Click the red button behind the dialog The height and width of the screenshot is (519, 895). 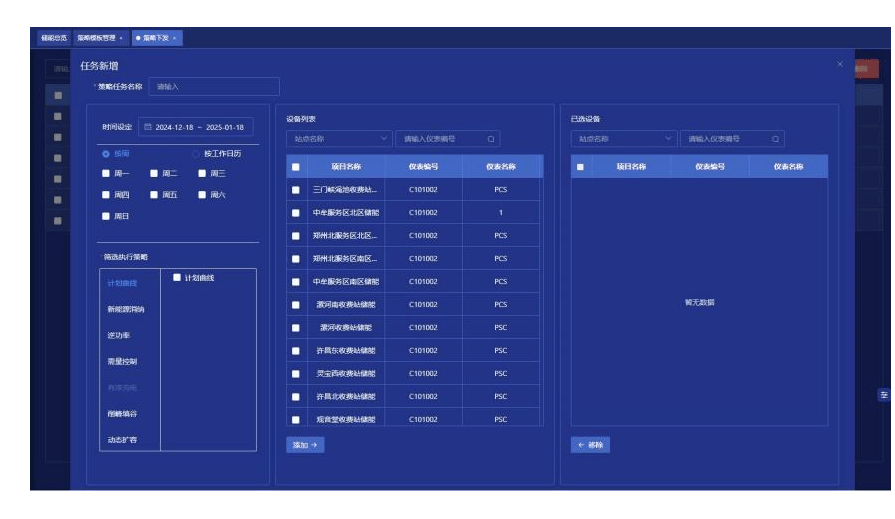pyautogui.click(x=866, y=69)
